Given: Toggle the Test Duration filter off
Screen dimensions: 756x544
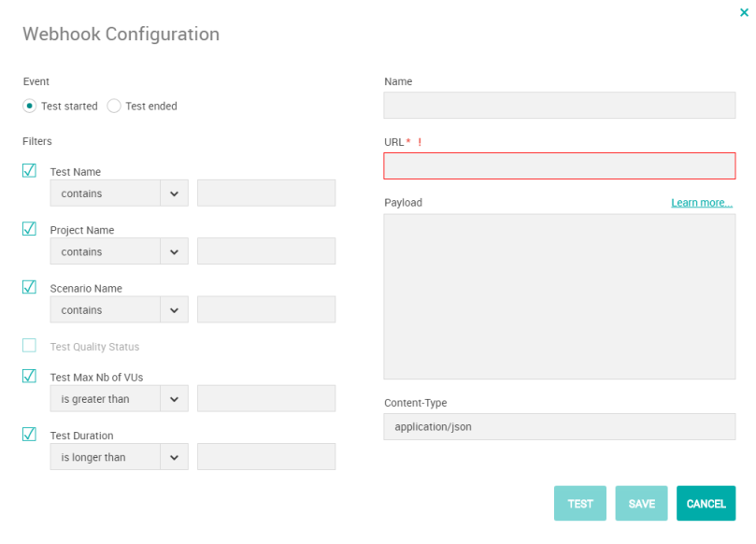Looking at the screenshot, I should point(29,433).
